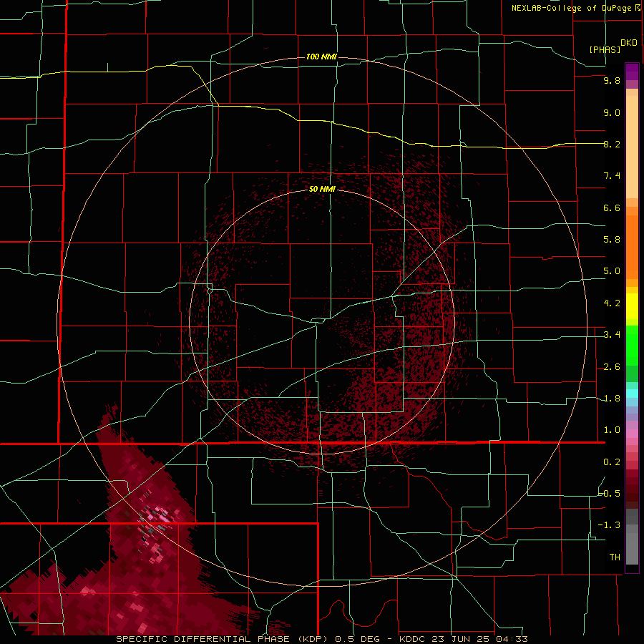Click the 8.2 legend value
This screenshot has height=644, width=644.
[612, 144]
